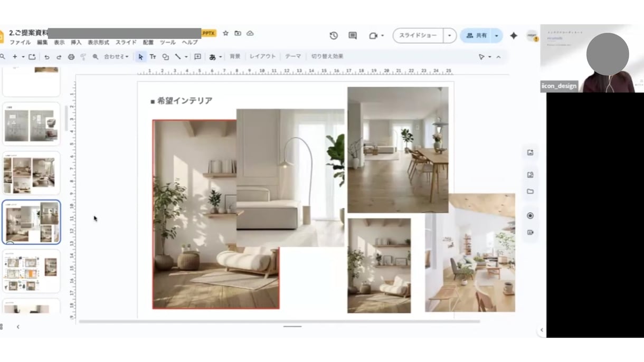The width and height of the screenshot is (644, 362).
Task: Open the comments panel icon
Action: pyautogui.click(x=353, y=35)
